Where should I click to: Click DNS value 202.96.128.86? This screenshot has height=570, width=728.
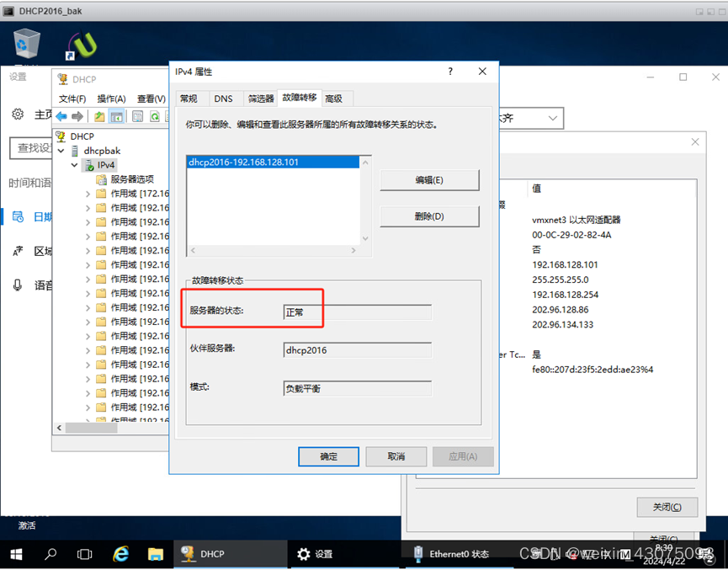[x=560, y=309]
